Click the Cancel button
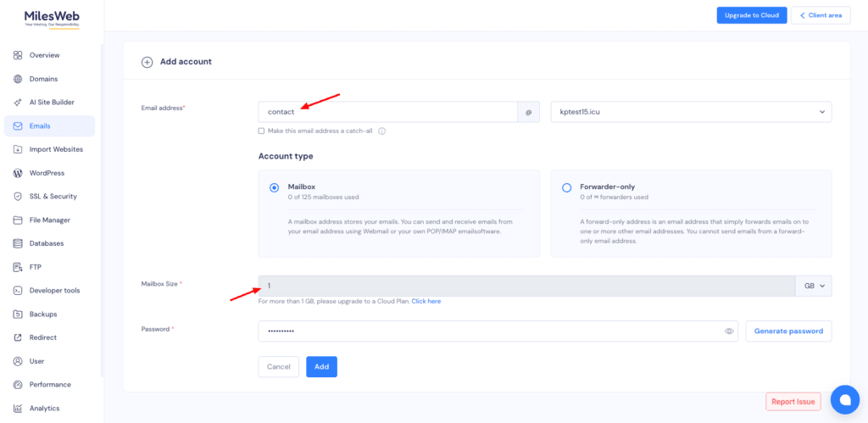Viewport: 868px width, 423px height. 278,366
